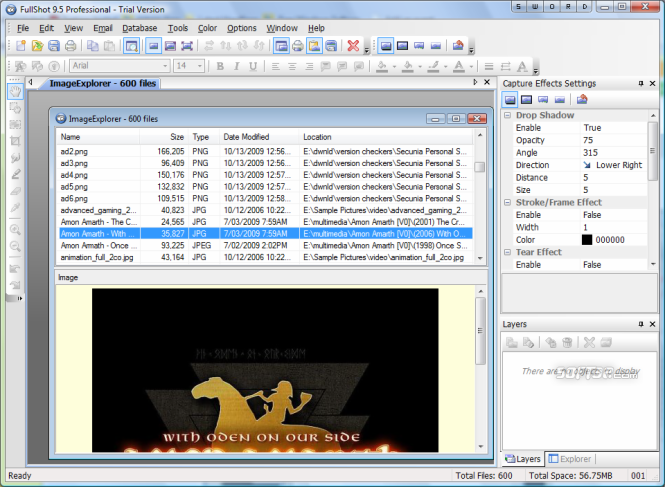Create a new file via toolbar icon
The image size is (665, 487).
[21, 45]
